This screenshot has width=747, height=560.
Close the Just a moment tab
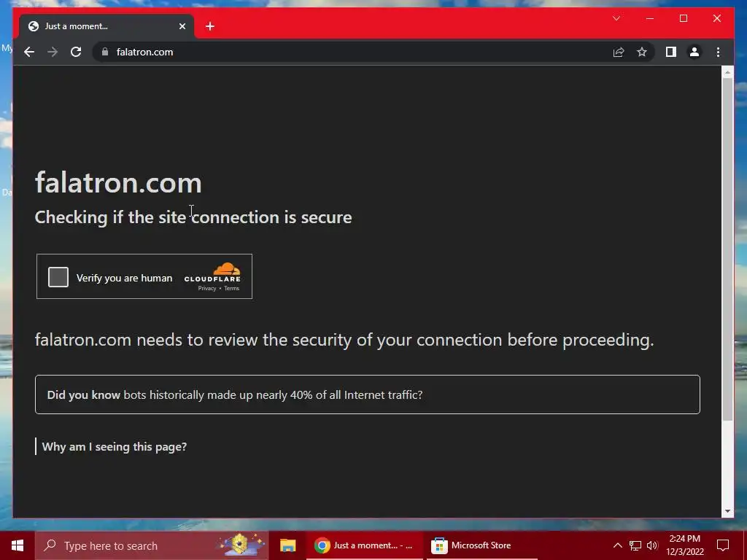182,26
